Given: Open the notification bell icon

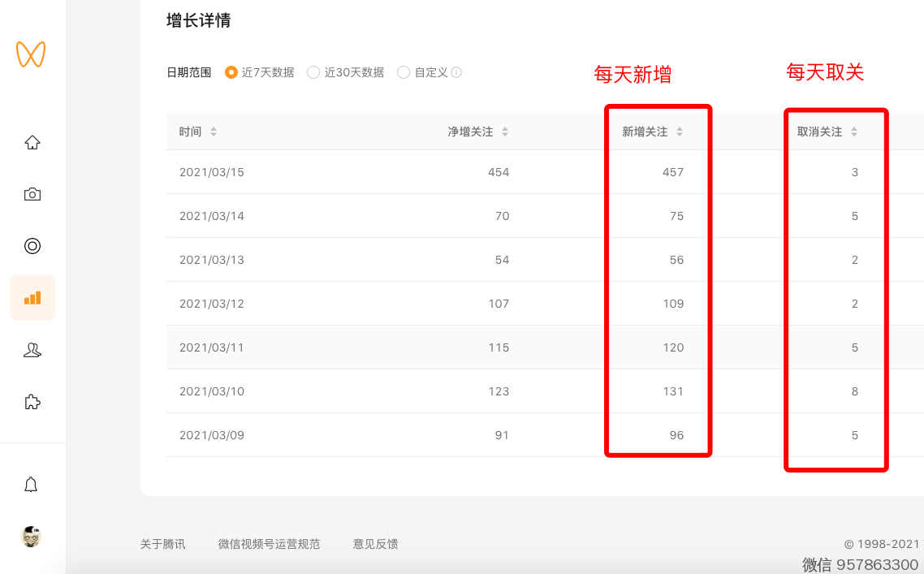Looking at the screenshot, I should coord(31,485).
